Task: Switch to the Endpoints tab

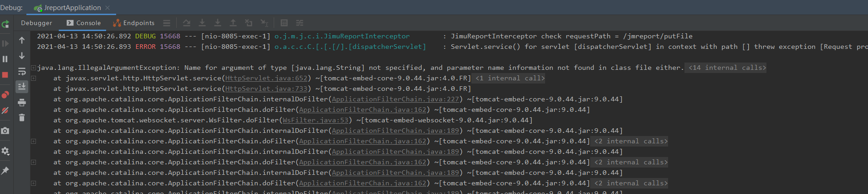Action: (134, 23)
